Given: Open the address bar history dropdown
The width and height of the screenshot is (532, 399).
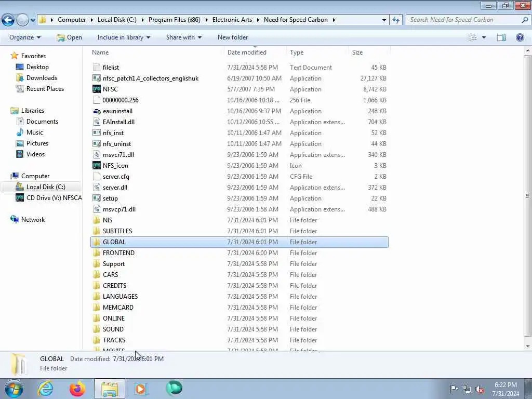Looking at the screenshot, I should [384, 20].
